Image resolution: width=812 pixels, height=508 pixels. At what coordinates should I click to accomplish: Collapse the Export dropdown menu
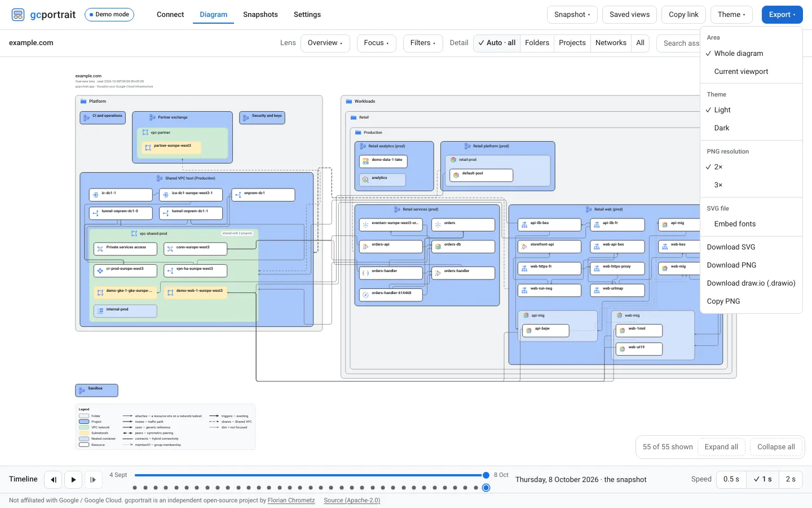[782, 15]
